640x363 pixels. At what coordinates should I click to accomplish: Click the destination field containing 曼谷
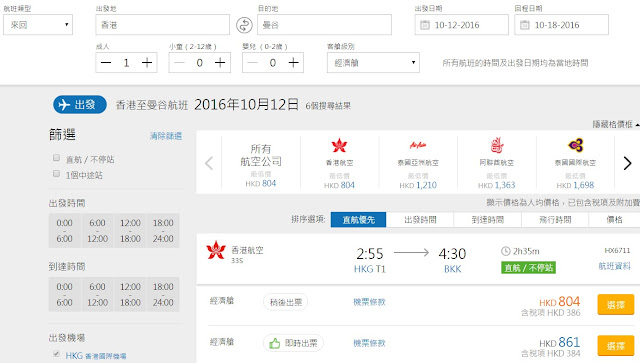click(x=324, y=24)
